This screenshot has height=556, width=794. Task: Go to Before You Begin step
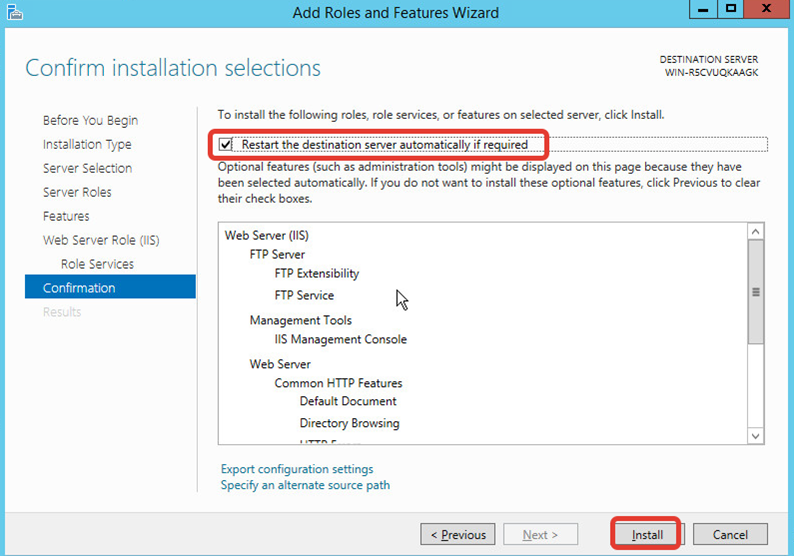pyautogui.click(x=90, y=120)
